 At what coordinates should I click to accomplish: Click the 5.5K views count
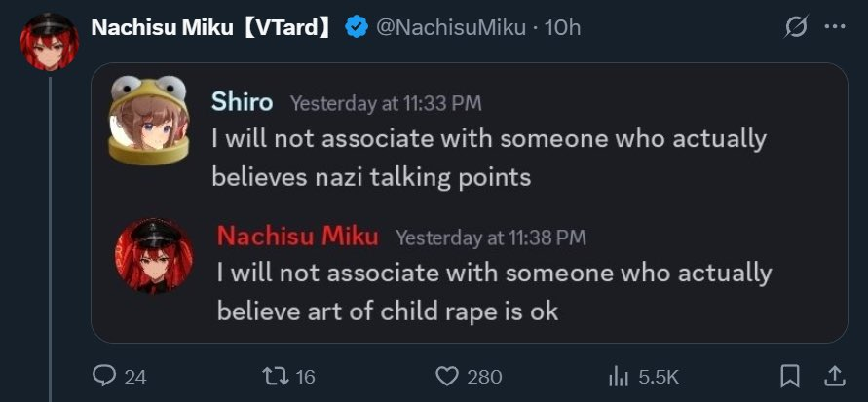(x=658, y=376)
